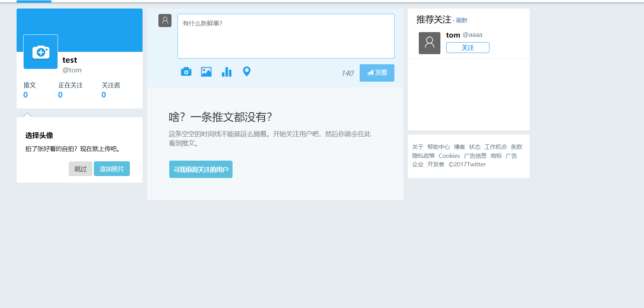Follow tom using the 关注 button
644x308 pixels.
[468, 48]
